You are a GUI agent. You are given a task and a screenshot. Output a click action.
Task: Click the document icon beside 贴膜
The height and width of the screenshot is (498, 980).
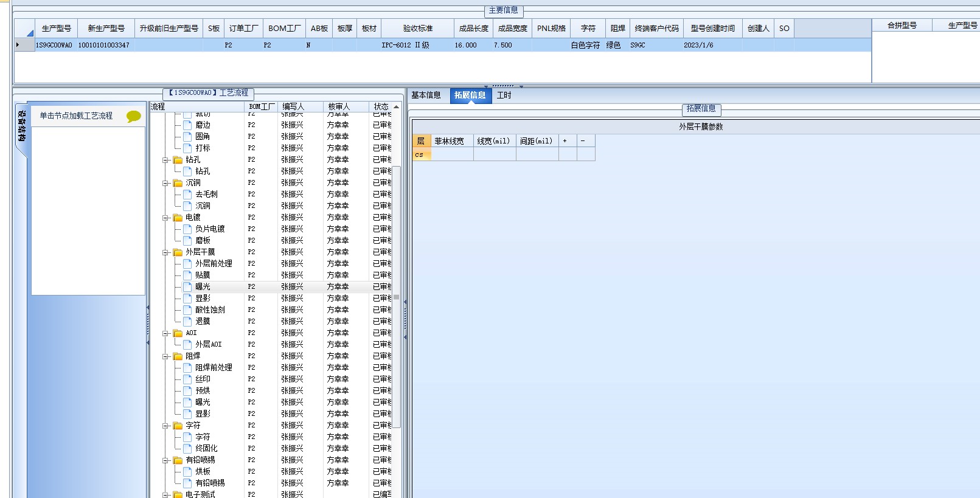188,275
